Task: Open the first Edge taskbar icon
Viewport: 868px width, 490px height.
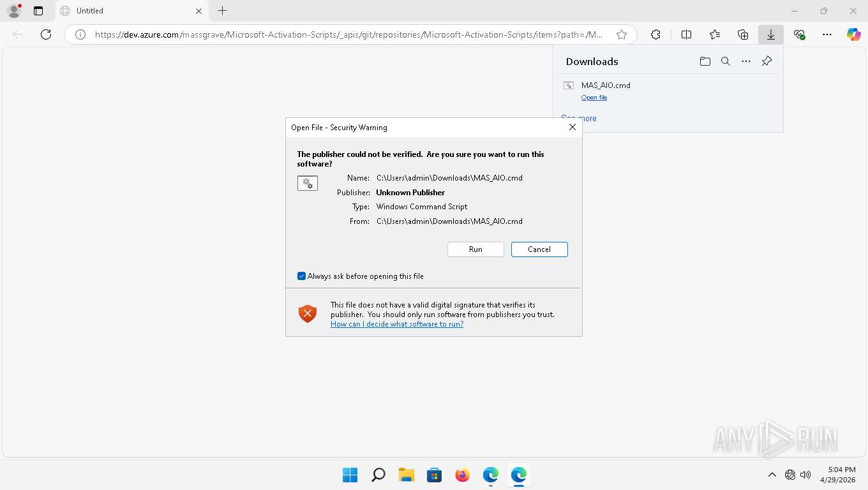Action: (490, 475)
